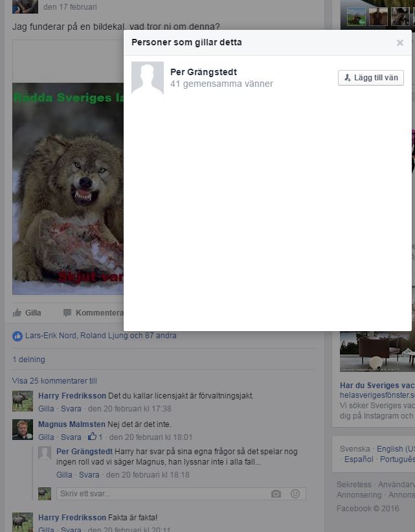
Task: Click the Kommentera speech bubble icon
Action: coord(67,313)
